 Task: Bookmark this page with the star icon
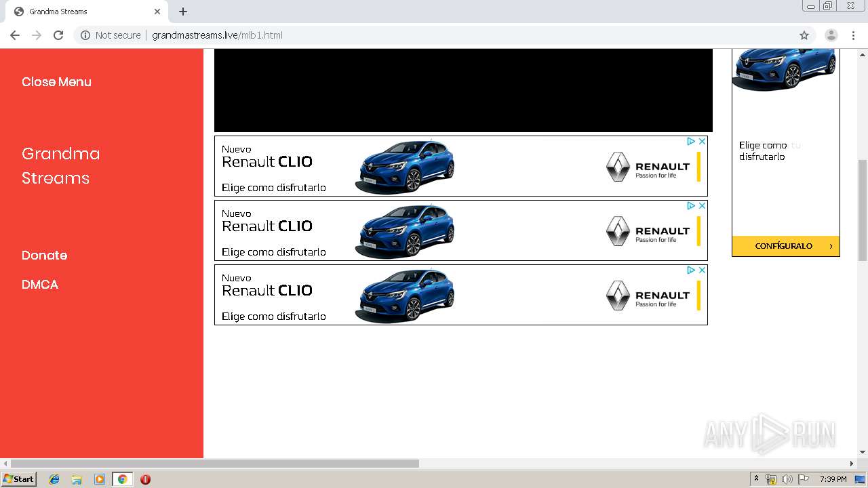tap(804, 35)
